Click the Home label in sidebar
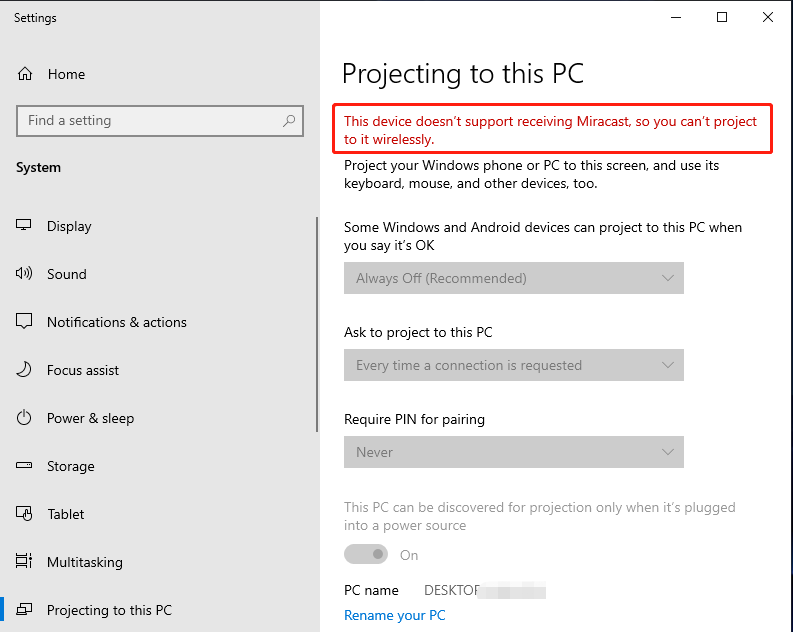This screenshot has width=793, height=632. pos(66,74)
